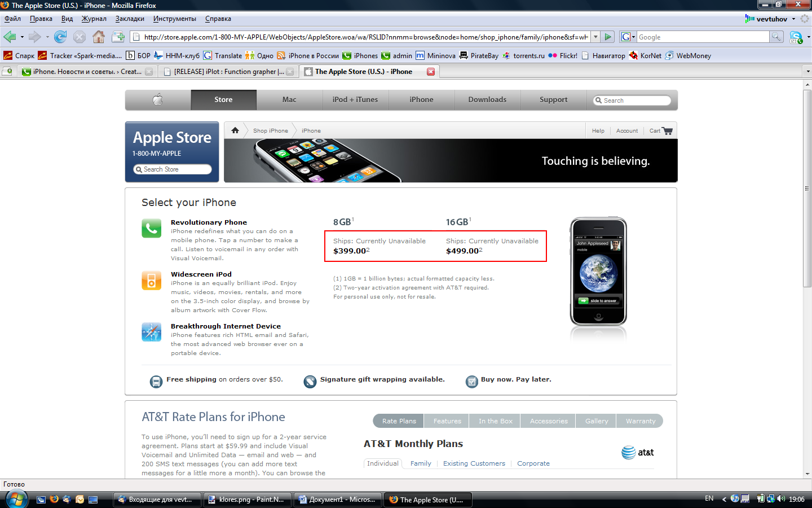Expand the back button history arrow

pyautogui.click(x=22, y=37)
